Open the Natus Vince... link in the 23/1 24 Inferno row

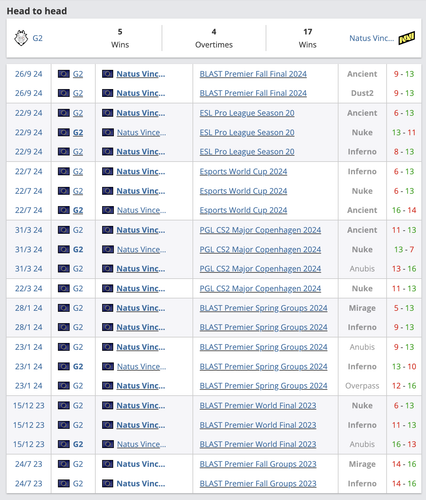coord(141,366)
